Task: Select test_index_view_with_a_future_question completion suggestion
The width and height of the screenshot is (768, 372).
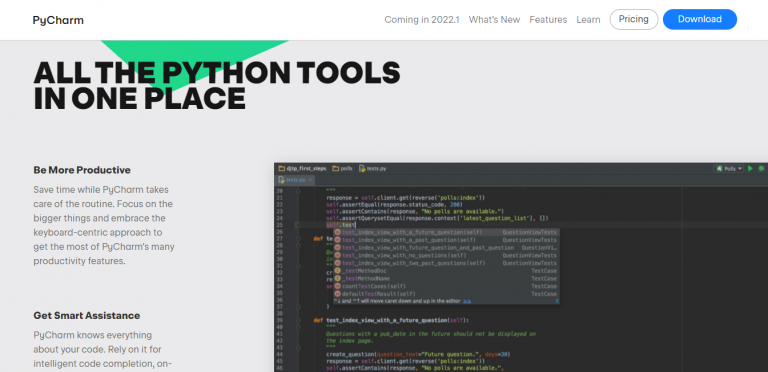Action: click(447, 232)
